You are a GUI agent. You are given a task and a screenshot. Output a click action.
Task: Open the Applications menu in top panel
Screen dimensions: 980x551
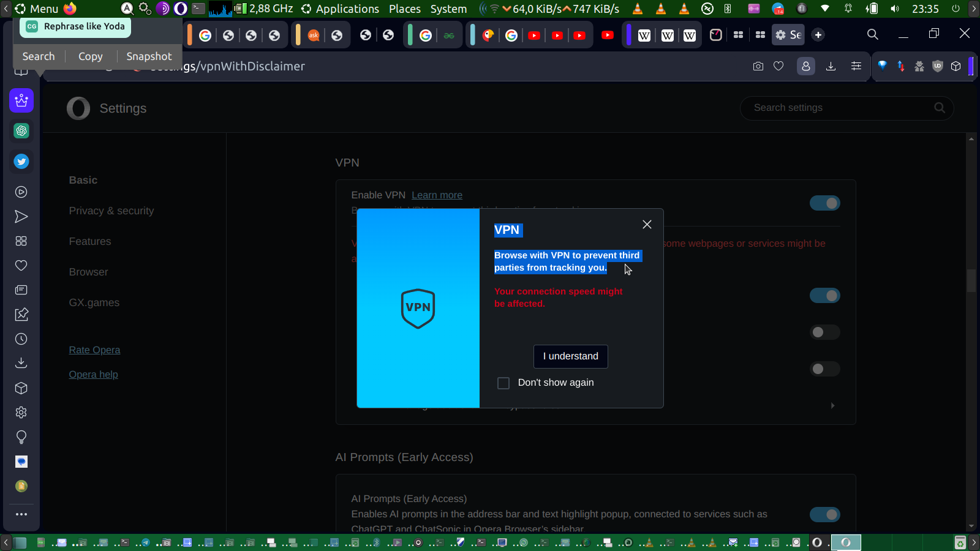point(347,9)
